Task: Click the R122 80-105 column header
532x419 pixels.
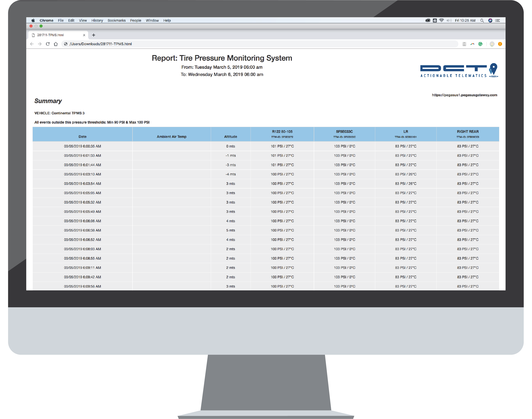Action: [x=282, y=134]
